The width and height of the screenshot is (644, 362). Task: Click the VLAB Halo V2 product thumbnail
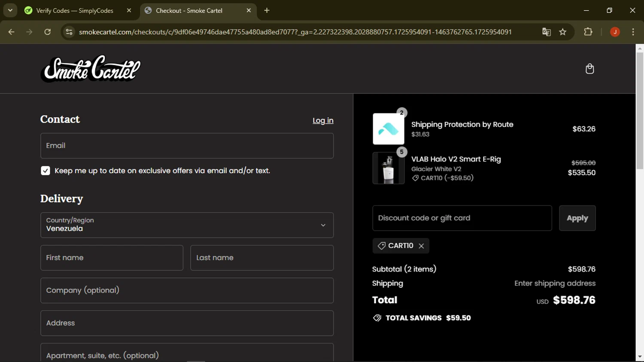coord(388,169)
